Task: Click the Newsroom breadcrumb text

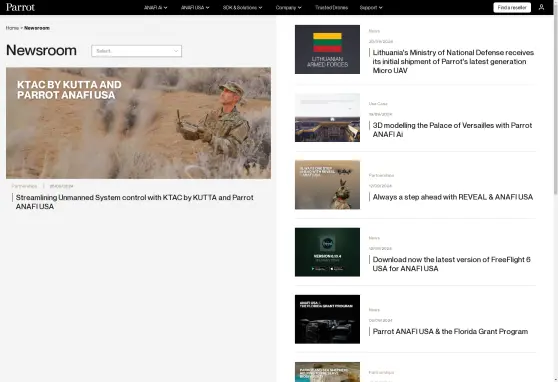Action: click(37, 28)
